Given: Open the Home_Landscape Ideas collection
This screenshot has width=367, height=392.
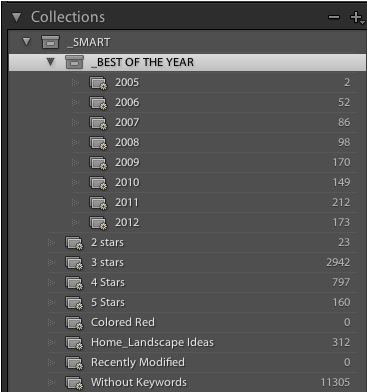Looking at the screenshot, I should pos(202,342).
